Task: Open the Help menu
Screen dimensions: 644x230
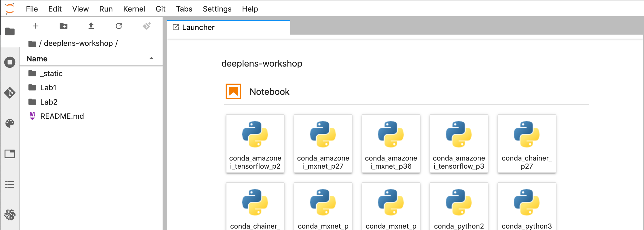Action: [250, 9]
